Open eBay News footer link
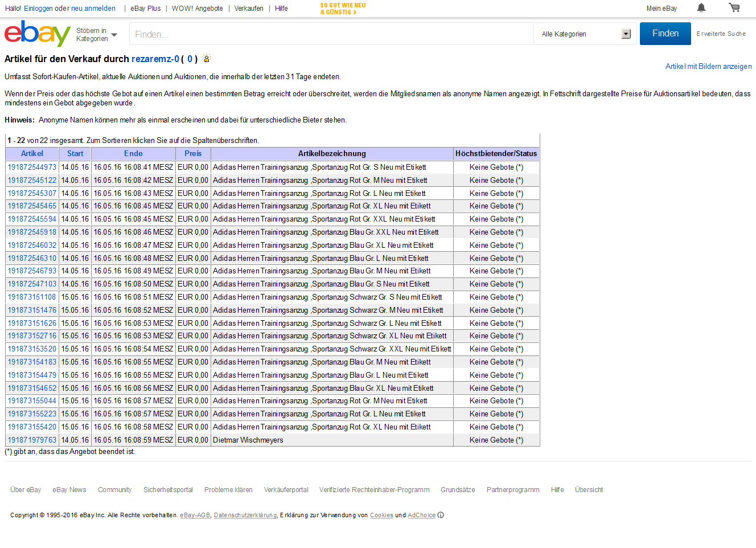756x548 pixels. (69, 490)
